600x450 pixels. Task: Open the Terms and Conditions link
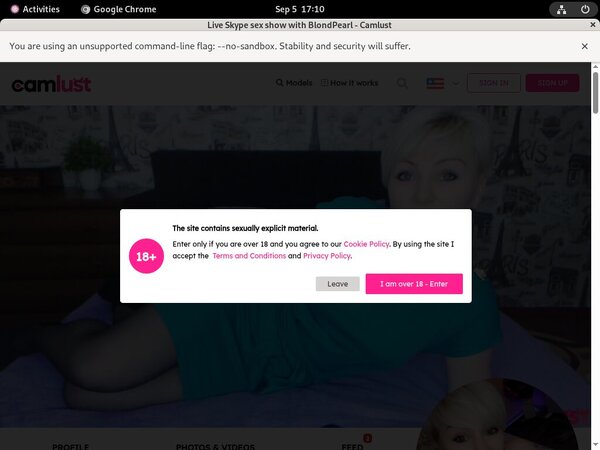click(x=249, y=256)
